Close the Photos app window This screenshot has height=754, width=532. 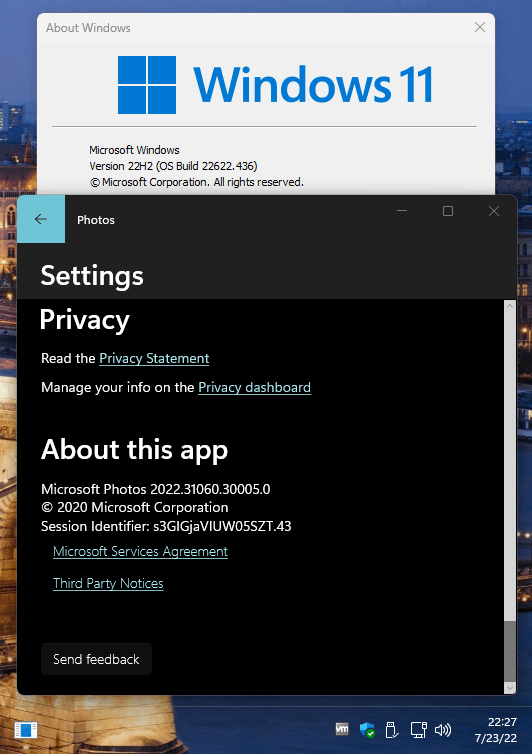[x=494, y=211]
